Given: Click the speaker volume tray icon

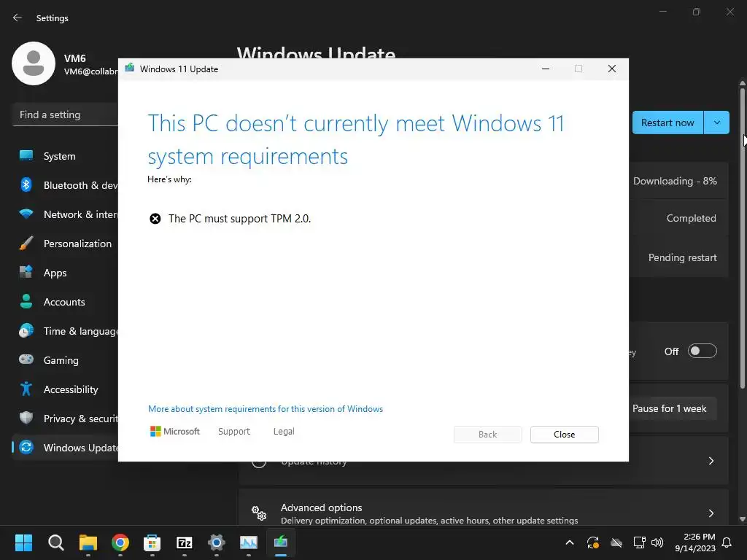Looking at the screenshot, I should click(x=657, y=542).
